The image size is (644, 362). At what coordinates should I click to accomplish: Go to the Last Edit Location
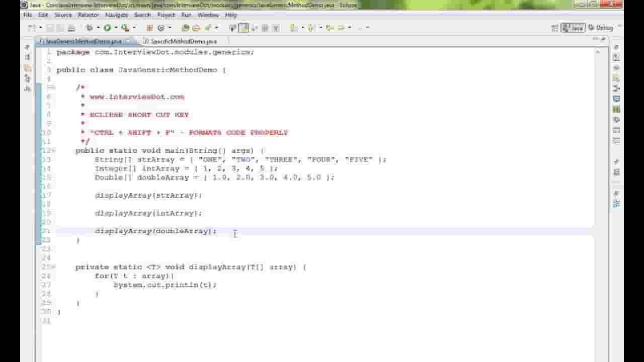coord(329,28)
